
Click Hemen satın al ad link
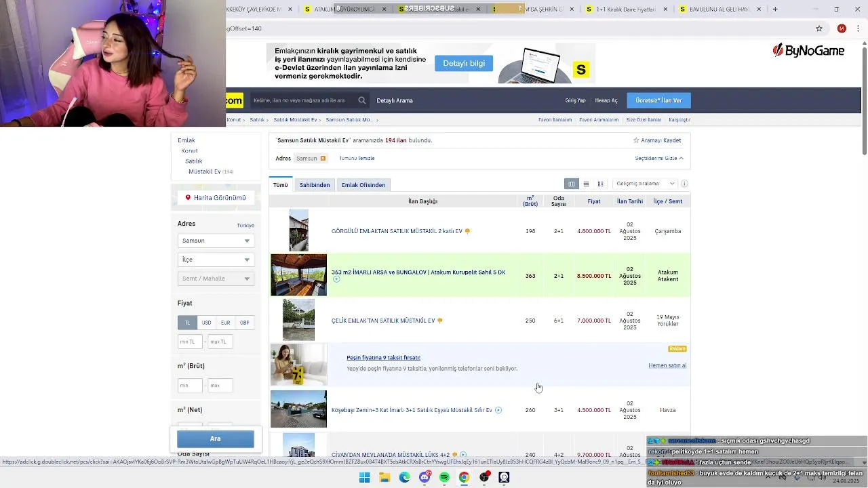tap(667, 365)
